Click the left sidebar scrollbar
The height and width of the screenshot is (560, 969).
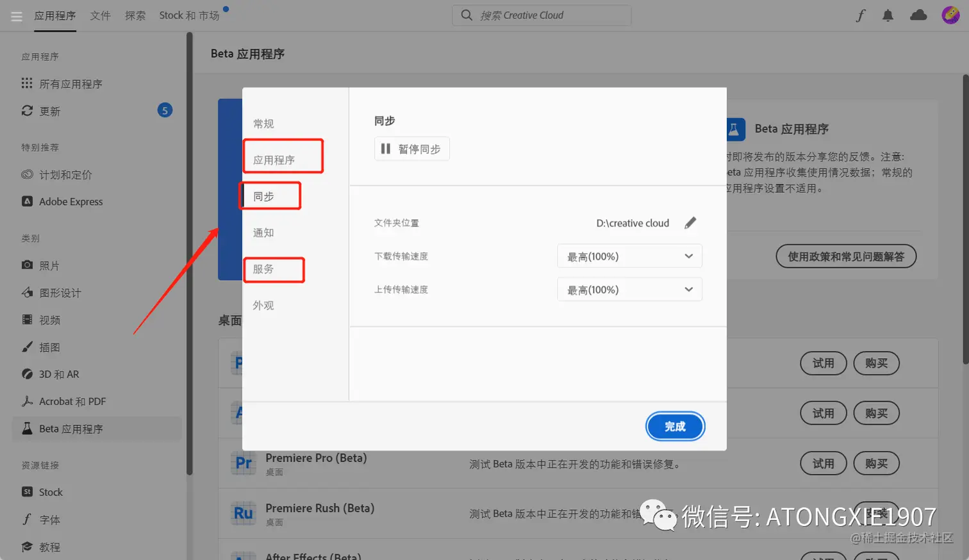[189, 253]
